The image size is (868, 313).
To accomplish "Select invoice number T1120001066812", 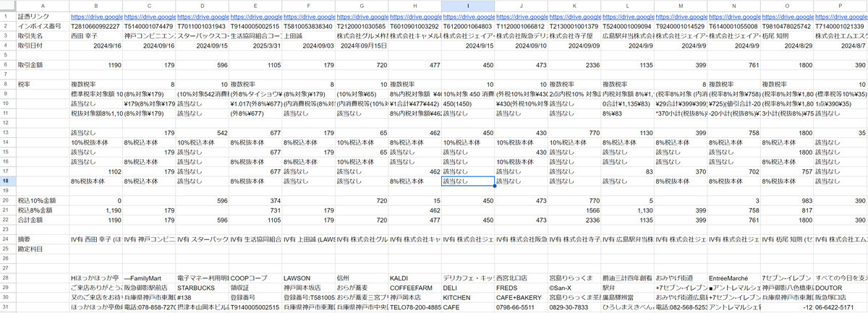I will (x=522, y=25).
